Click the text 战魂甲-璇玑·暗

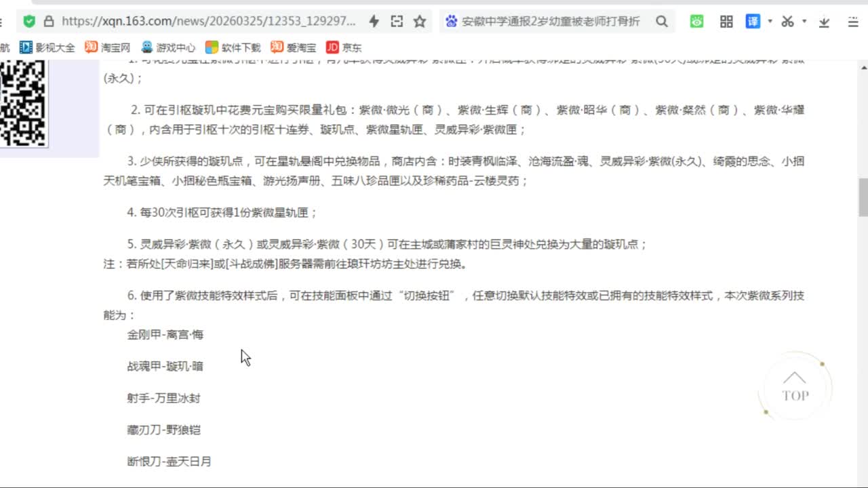pyautogui.click(x=165, y=367)
